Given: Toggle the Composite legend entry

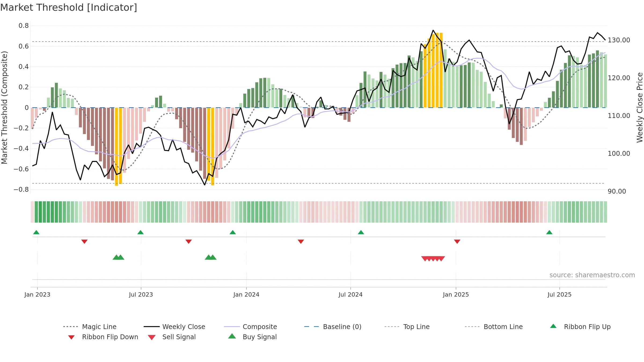Looking at the screenshot, I should pyautogui.click(x=250, y=327).
